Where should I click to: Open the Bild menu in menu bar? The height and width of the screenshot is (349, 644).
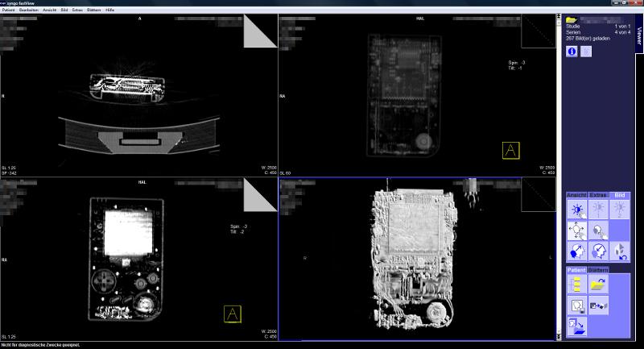tap(64, 10)
